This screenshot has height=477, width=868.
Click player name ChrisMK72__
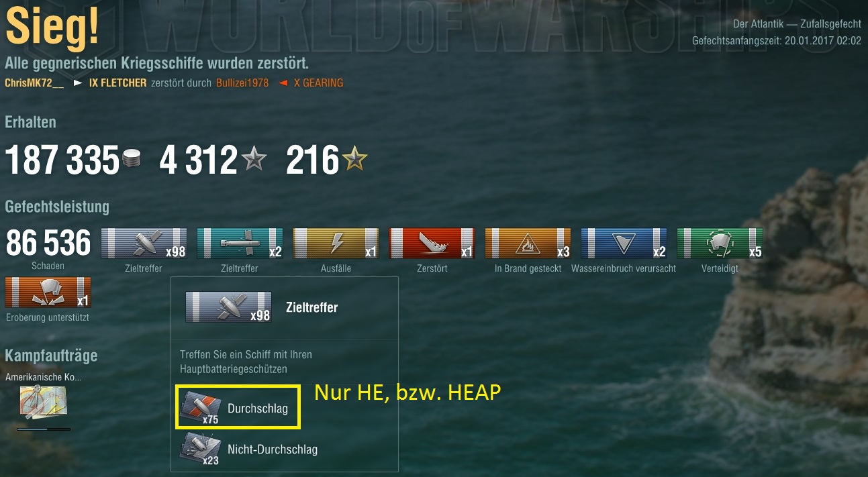pos(34,83)
